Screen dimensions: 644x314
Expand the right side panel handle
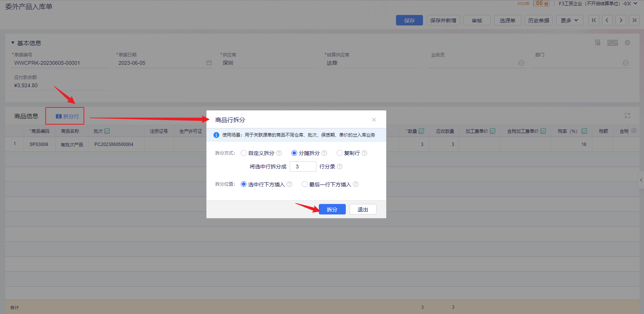tap(641, 180)
